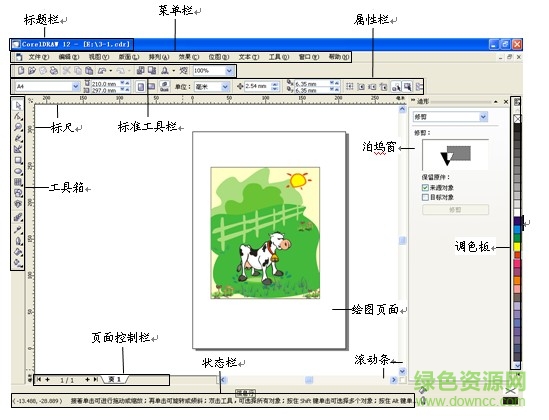Click the Corel online icon next to zoom
The width and height of the screenshot is (549, 420).
pyautogui.click(x=183, y=71)
